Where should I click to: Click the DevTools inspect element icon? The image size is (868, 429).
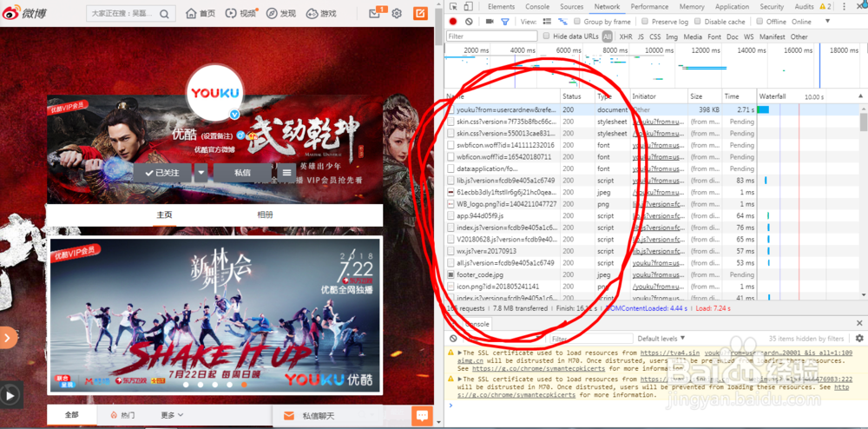(x=453, y=7)
